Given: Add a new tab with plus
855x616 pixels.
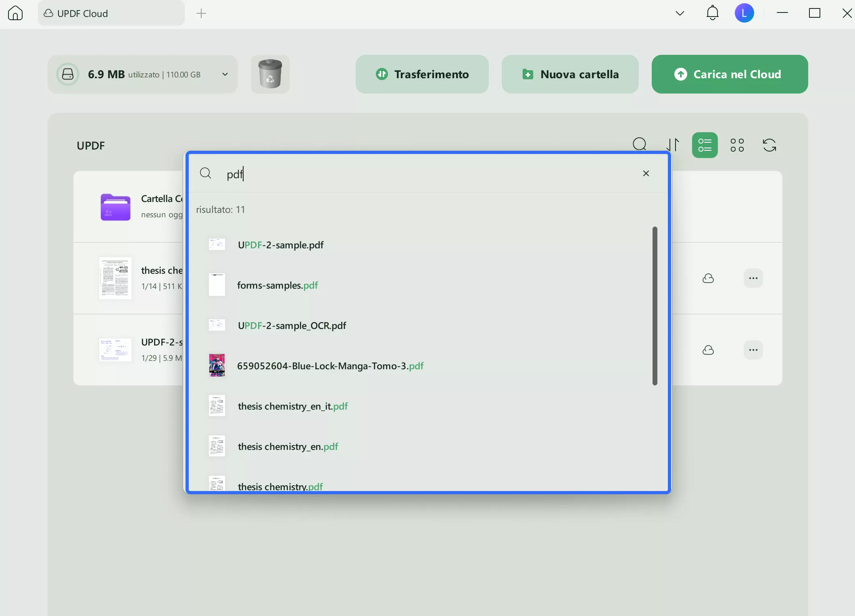Looking at the screenshot, I should click(201, 13).
